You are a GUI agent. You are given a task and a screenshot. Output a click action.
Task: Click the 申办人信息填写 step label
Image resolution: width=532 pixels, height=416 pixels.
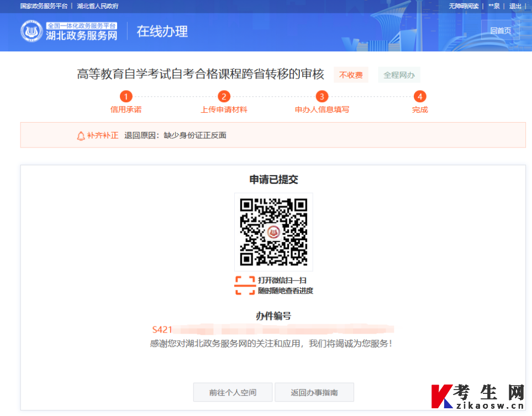[x=322, y=109]
